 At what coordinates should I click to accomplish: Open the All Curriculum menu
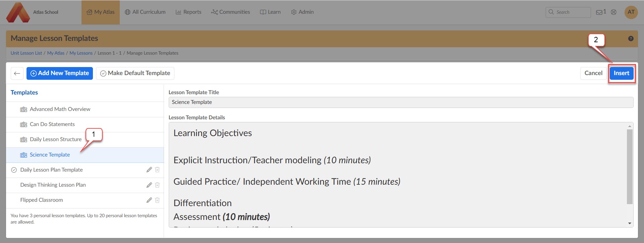click(x=145, y=12)
